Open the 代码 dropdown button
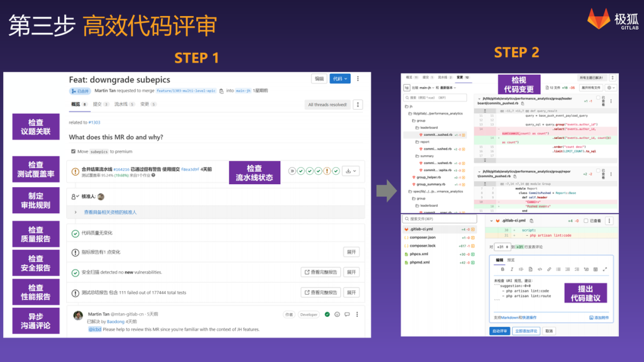The width and height of the screenshot is (644, 362). tap(340, 79)
